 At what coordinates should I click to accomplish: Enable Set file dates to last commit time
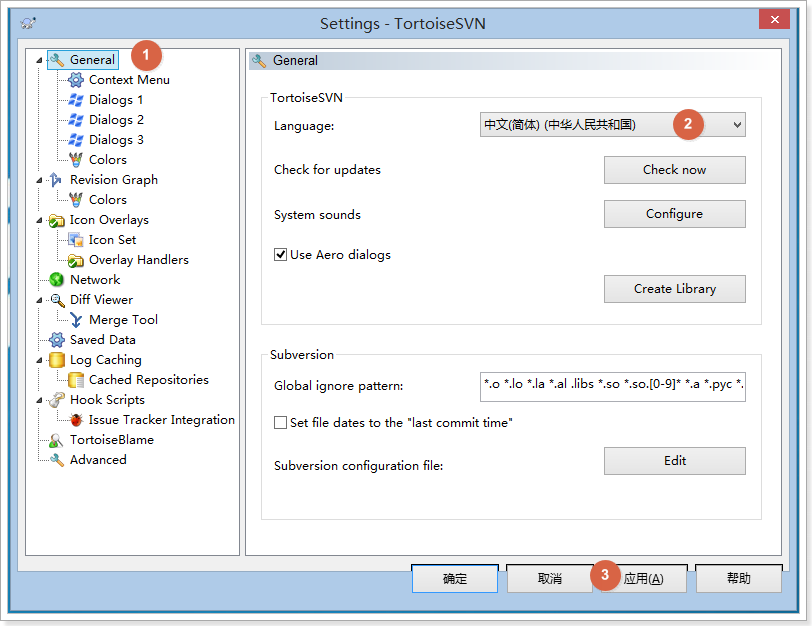[x=280, y=423]
